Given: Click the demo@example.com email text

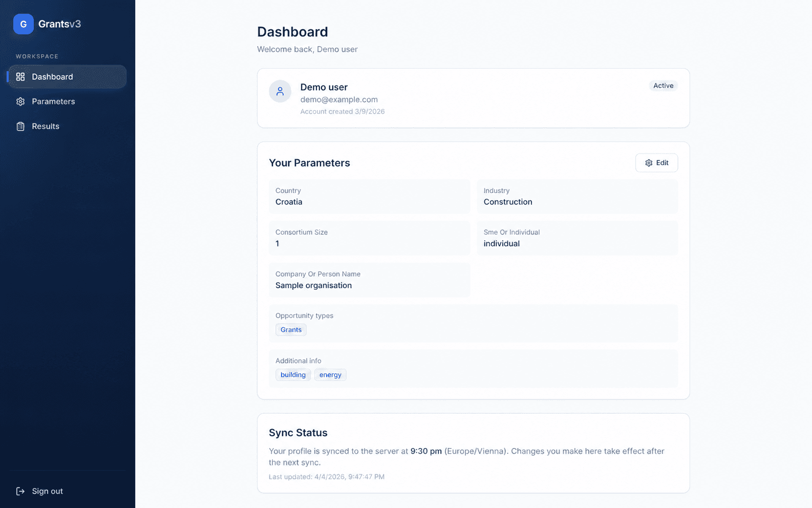Looking at the screenshot, I should tap(339, 99).
